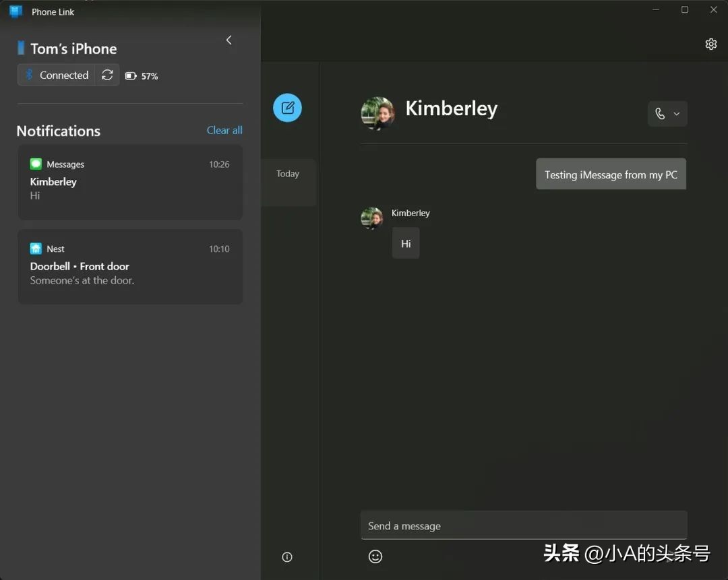Compose a new message

[287, 108]
